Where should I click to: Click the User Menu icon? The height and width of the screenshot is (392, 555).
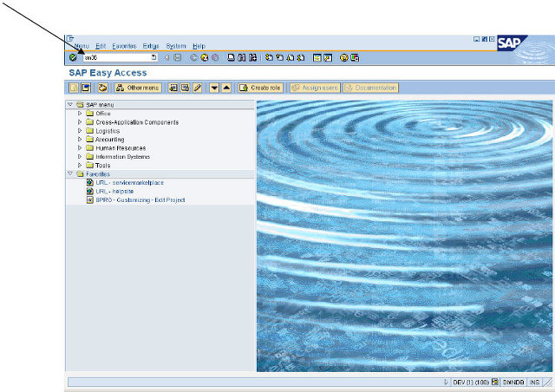tap(74, 88)
